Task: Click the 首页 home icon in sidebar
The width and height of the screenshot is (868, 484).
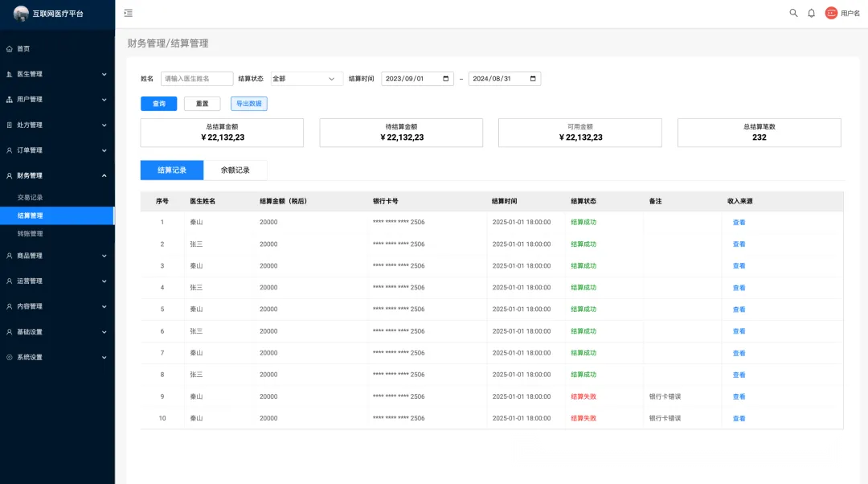Action: (x=10, y=48)
